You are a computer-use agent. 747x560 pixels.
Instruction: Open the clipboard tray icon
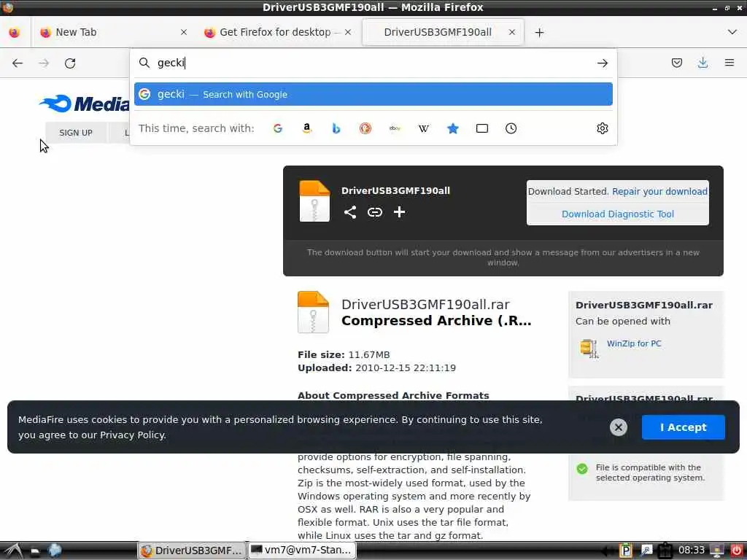click(x=625, y=551)
